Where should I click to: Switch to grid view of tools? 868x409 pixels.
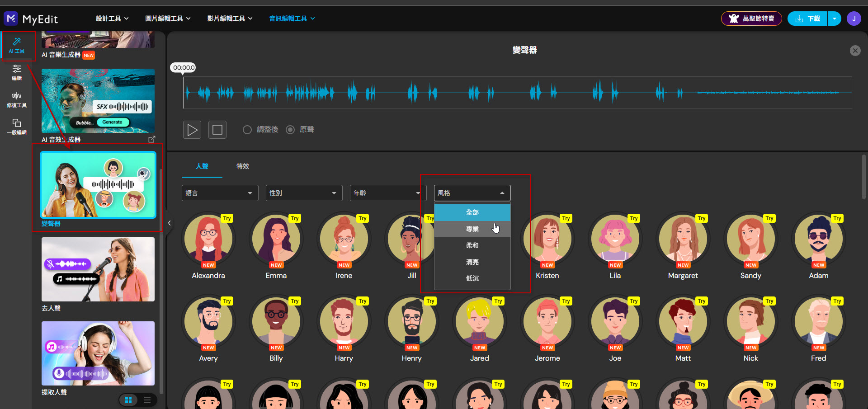(x=128, y=400)
